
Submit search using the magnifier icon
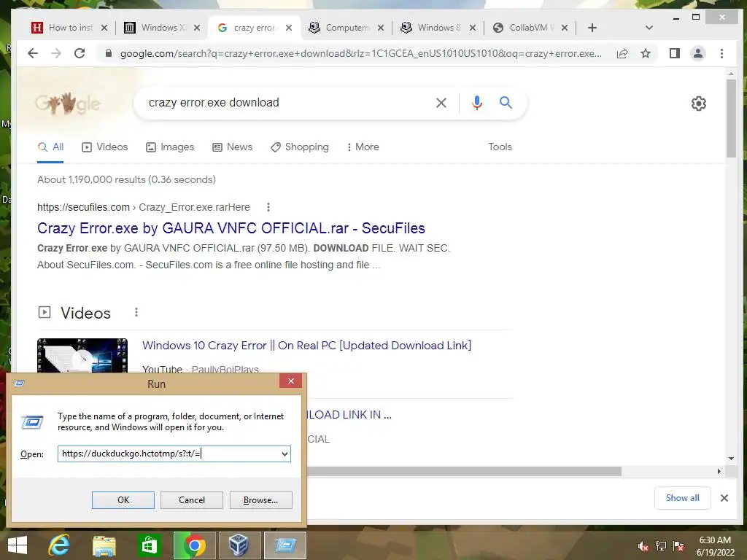(x=506, y=102)
